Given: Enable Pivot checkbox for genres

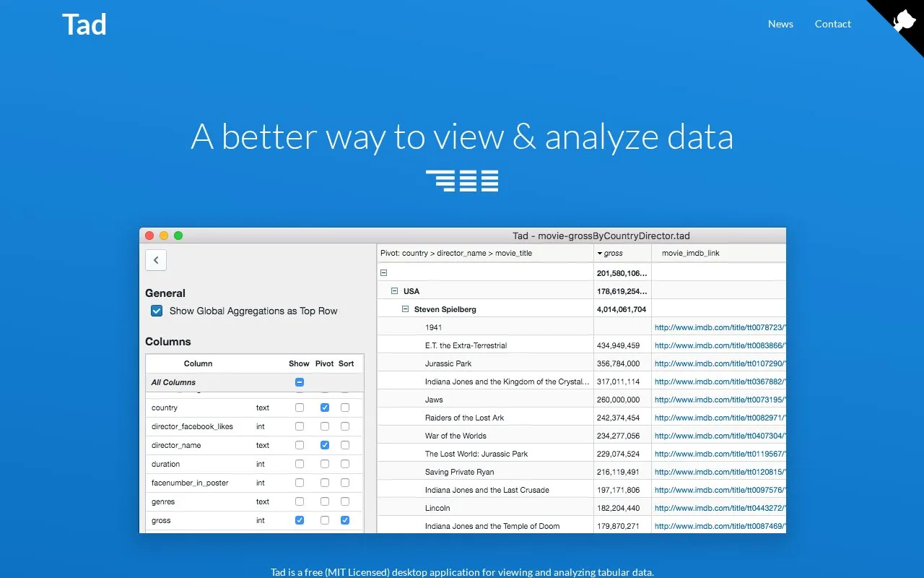Looking at the screenshot, I should (325, 501).
